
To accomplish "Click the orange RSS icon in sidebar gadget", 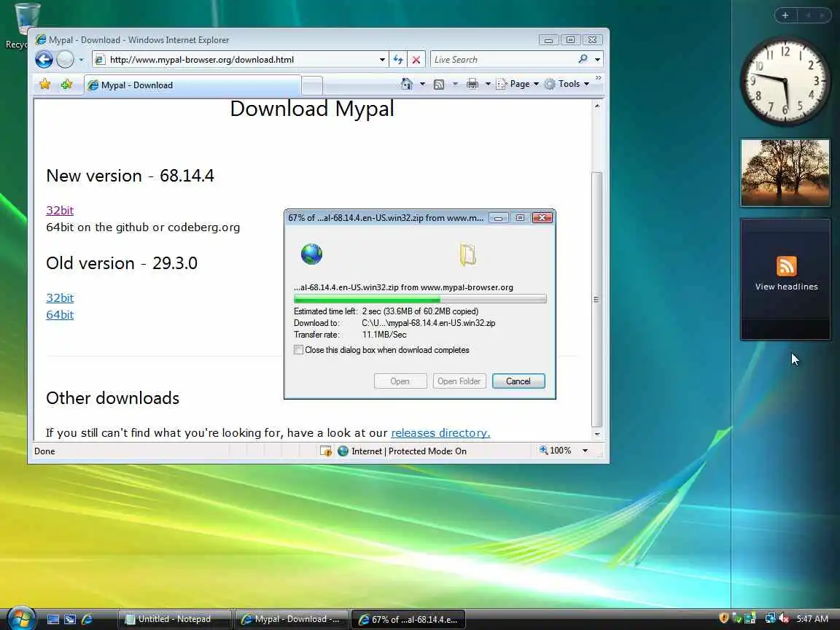I will tap(786, 266).
